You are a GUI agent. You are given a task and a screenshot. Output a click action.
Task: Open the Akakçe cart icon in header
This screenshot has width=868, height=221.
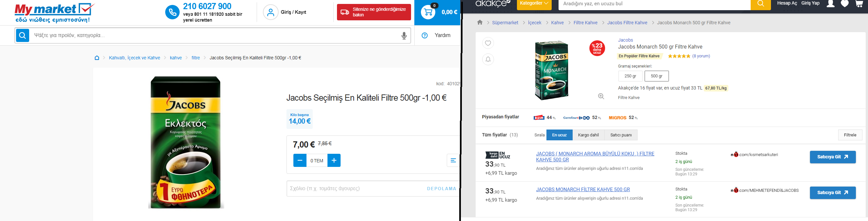(859, 4)
